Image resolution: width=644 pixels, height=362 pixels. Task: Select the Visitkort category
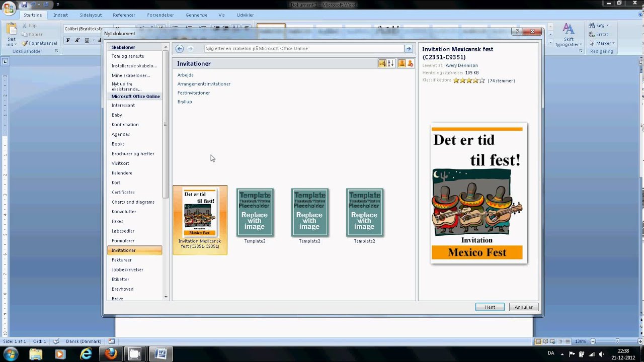[120, 163]
